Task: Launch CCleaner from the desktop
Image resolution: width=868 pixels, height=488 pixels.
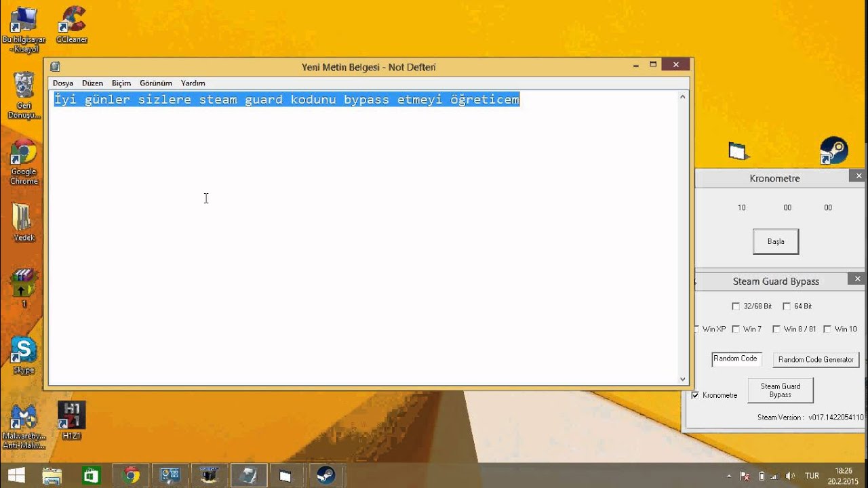Action: [x=72, y=25]
